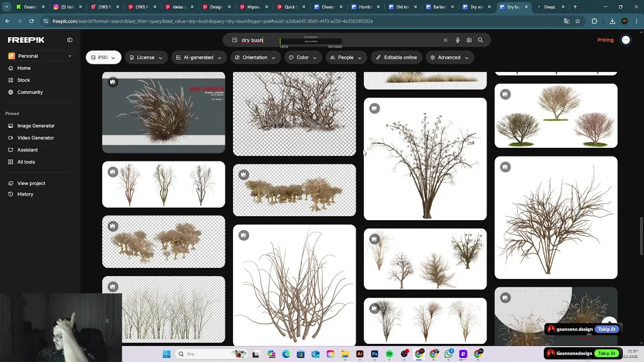Expand the People filter dropdown
644x362 pixels.
(346, 57)
